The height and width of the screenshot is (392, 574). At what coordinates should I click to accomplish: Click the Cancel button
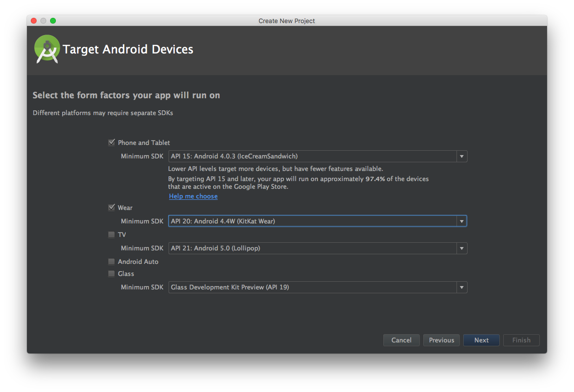tap(401, 340)
